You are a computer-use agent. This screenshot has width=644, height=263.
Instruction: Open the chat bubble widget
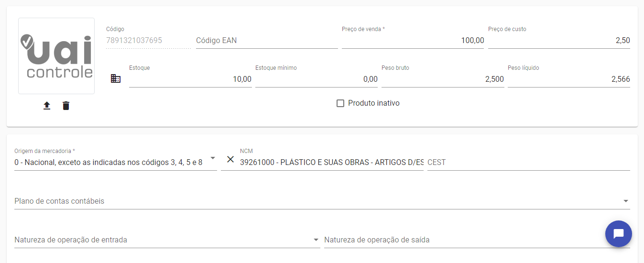pos(618,234)
